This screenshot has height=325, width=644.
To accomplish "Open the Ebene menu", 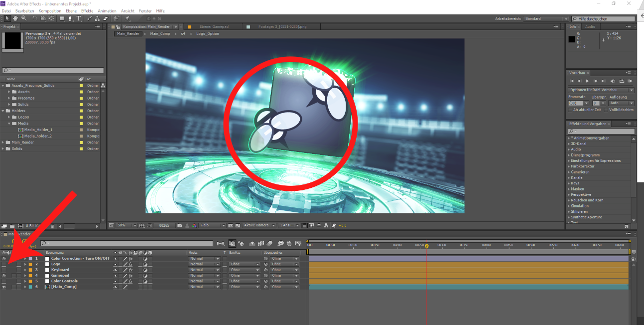I will click(71, 10).
